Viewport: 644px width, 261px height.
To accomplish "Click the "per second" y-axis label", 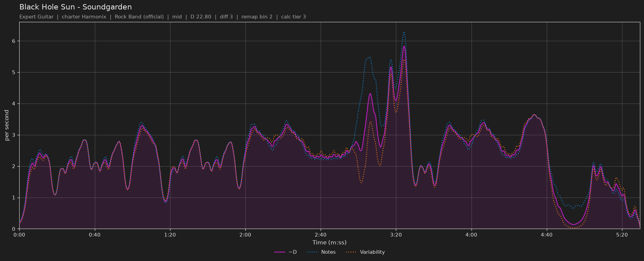I will coord(7,125).
